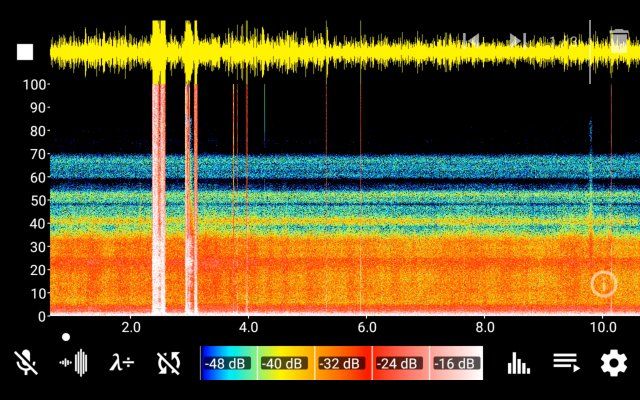Tap the circled info icon
Viewport: 640px width, 400px height.
[x=604, y=284]
